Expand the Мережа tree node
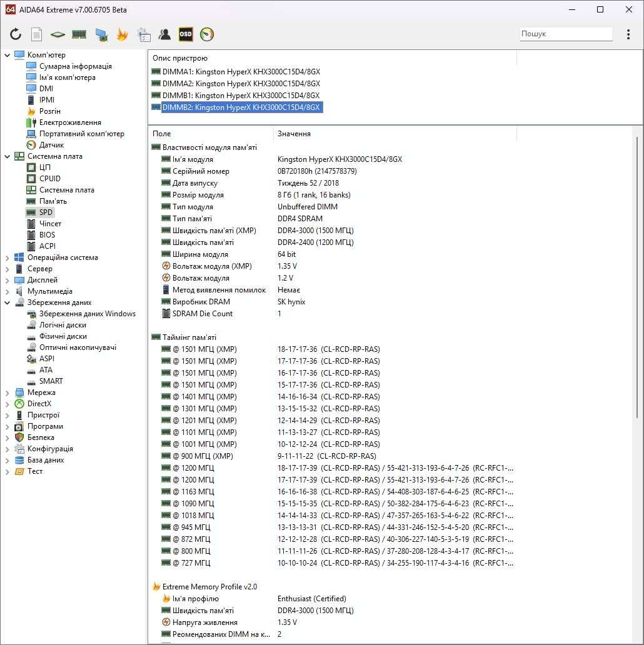 (7, 393)
